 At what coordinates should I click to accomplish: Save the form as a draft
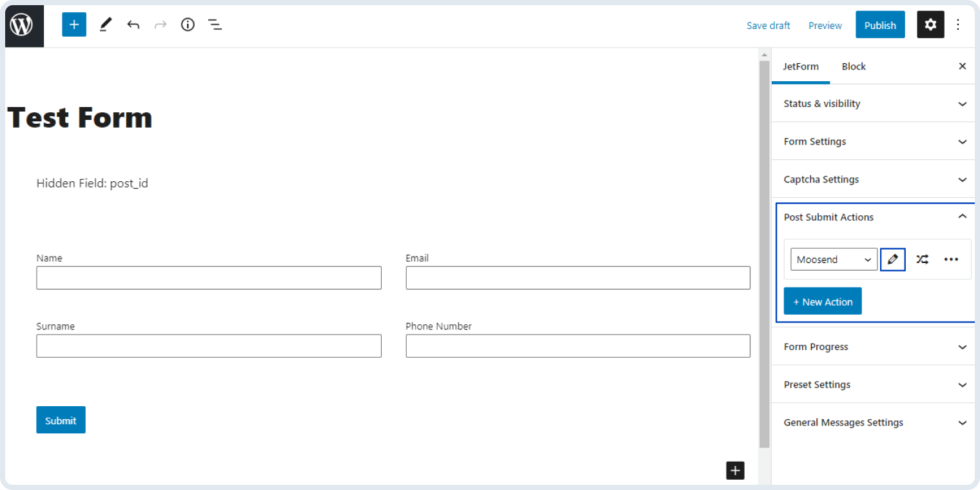pyautogui.click(x=768, y=25)
